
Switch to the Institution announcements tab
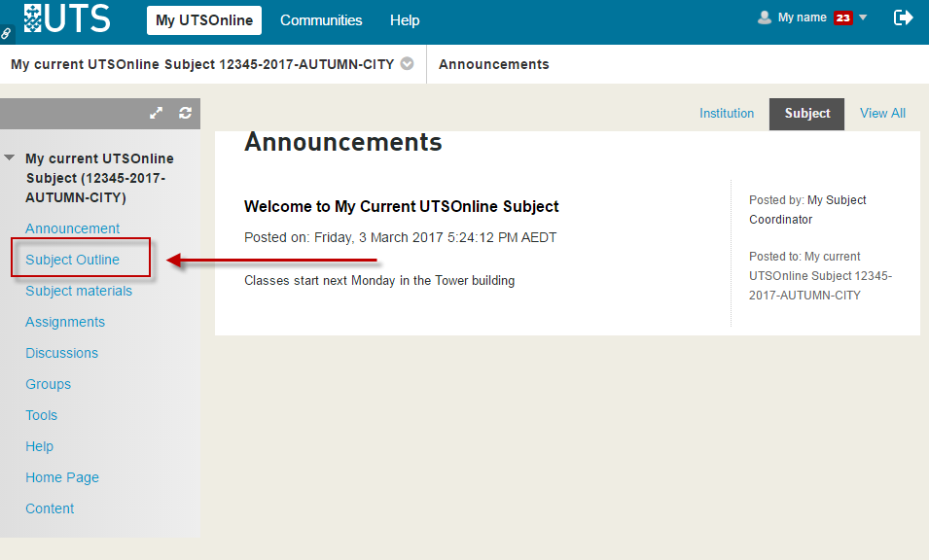727,113
